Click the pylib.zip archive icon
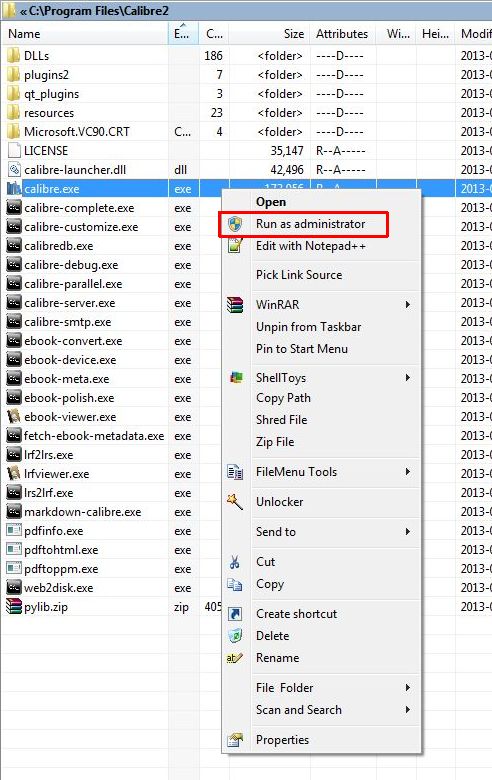This screenshot has height=780, width=492. coord(13,606)
